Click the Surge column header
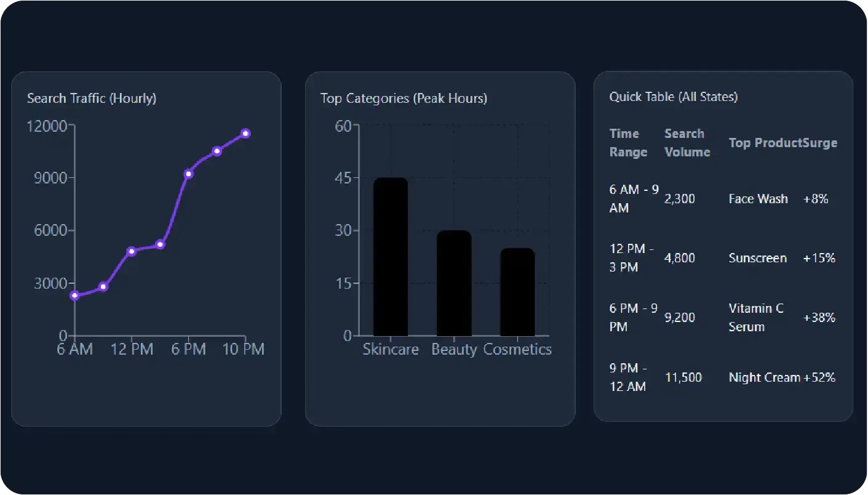868x495 pixels. [820, 143]
